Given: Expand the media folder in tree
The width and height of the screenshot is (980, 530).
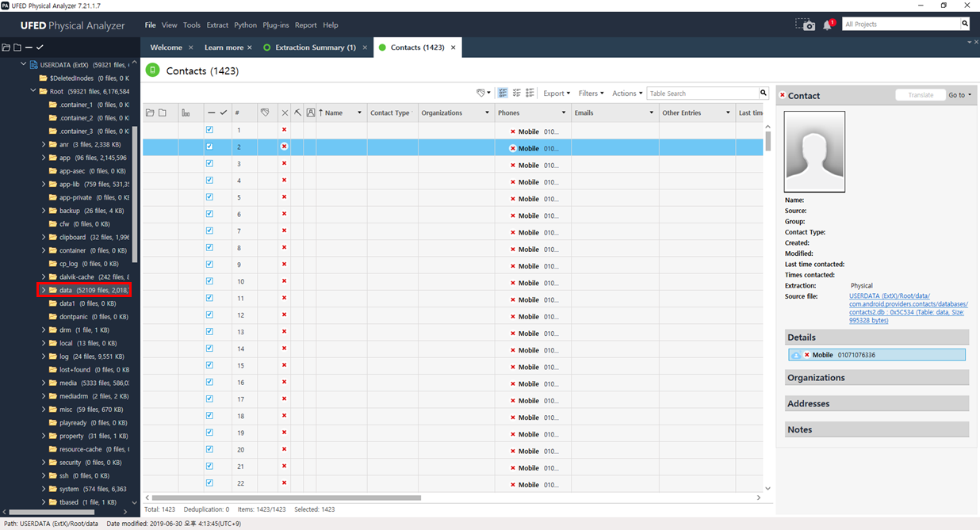Looking at the screenshot, I should click(44, 383).
